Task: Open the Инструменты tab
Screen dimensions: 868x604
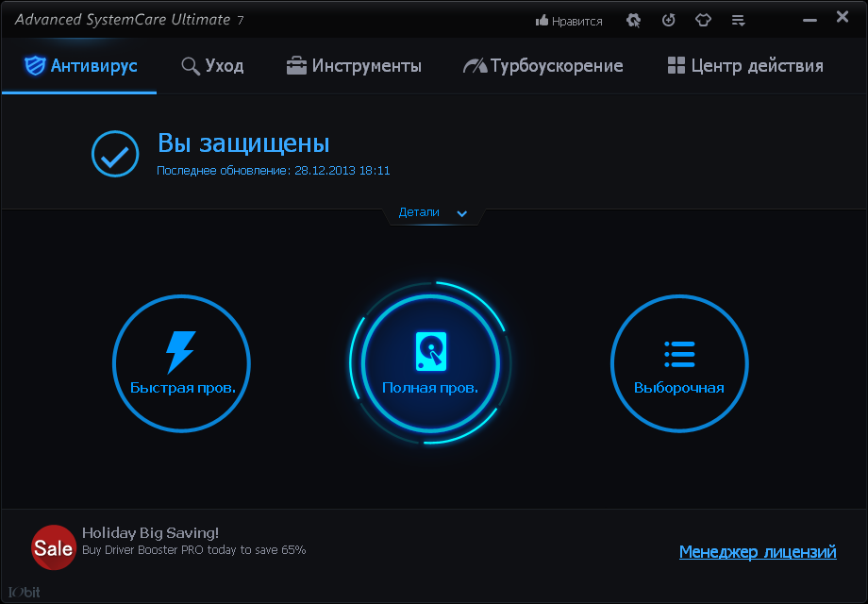Action: tap(354, 66)
